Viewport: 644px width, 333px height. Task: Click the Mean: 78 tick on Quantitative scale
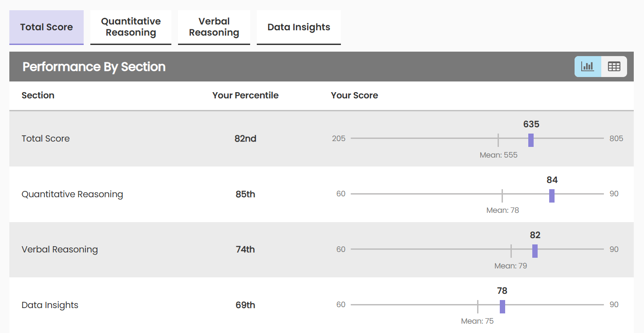click(x=502, y=195)
